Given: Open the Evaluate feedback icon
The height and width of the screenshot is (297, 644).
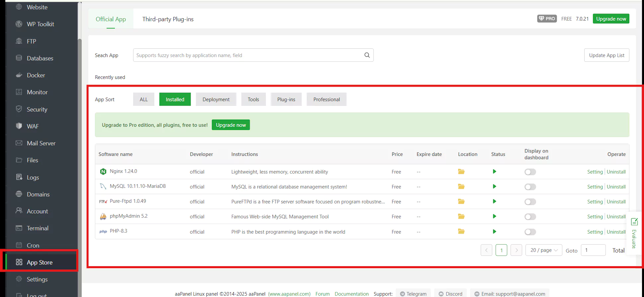Looking at the screenshot, I should coord(634,222).
